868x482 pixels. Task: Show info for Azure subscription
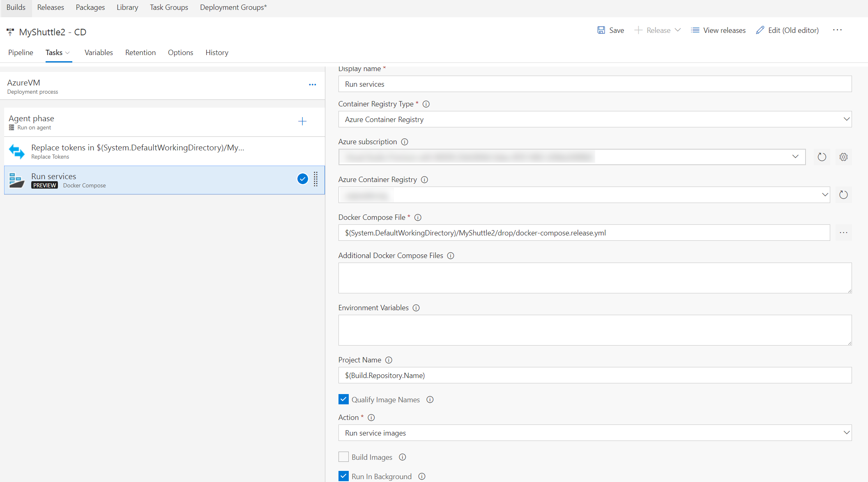[405, 142]
